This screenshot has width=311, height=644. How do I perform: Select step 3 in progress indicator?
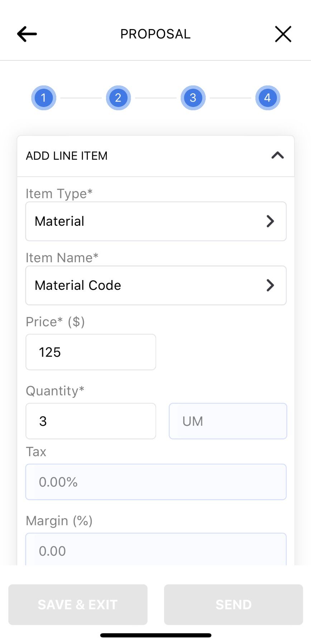193,98
